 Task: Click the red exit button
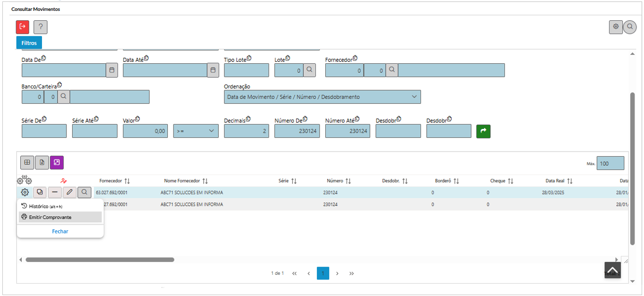23,27
